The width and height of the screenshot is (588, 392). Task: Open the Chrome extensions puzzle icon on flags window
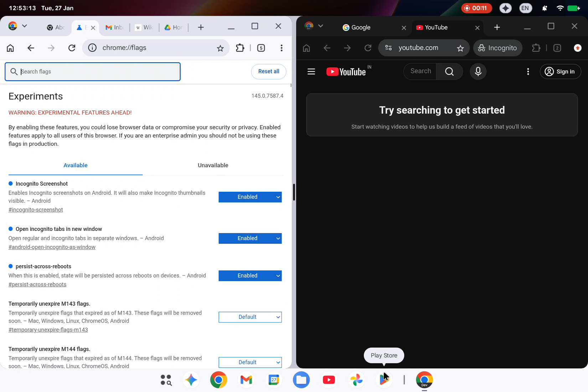click(240, 48)
